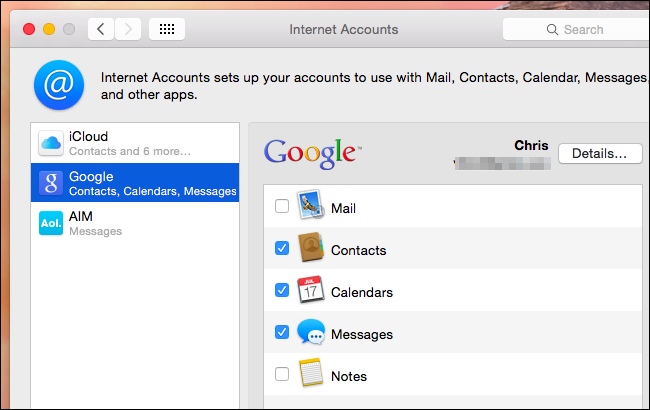Image resolution: width=650 pixels, height=410 pixels.
Task: Click the Mail stamp icon
Action: click(311, 207)
